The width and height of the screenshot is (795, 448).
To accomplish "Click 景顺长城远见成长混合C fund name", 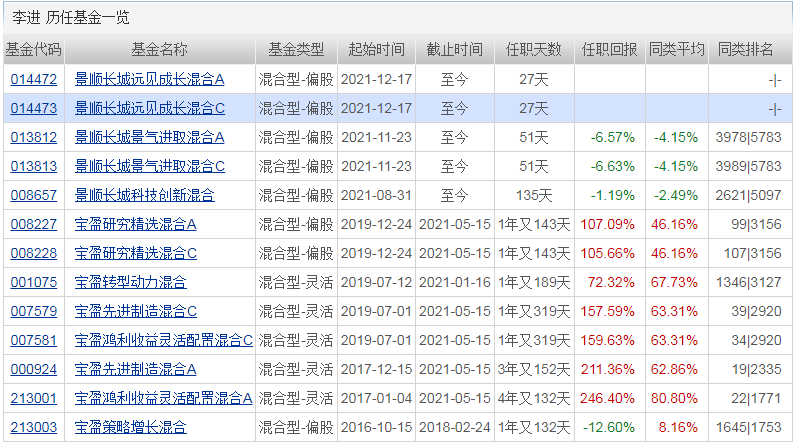I will (150, 108).
